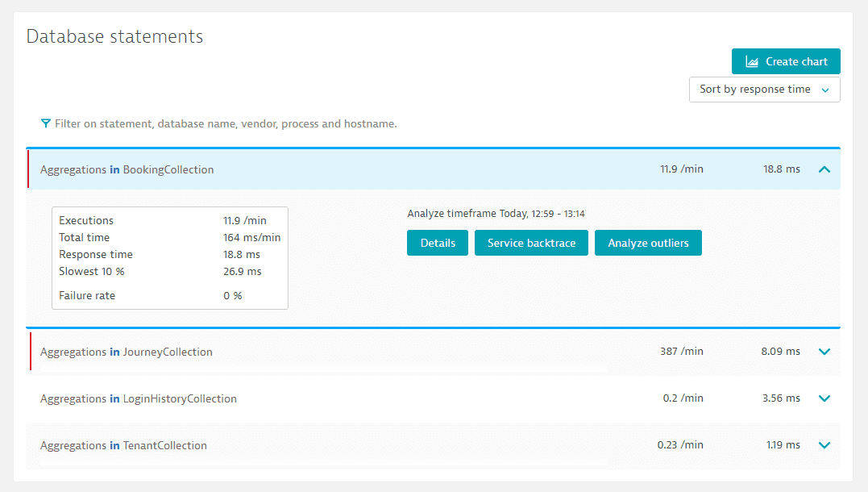Click the Total time label

coord(84,238)
